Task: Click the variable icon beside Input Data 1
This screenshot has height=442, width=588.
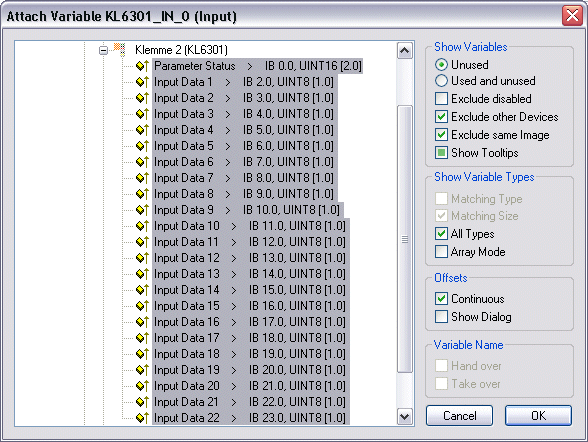Action: point(142,82)
